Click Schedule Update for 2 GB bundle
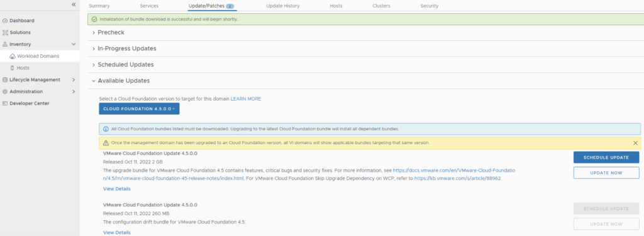Viewport: 644px width, 236px height. point(606,157)
